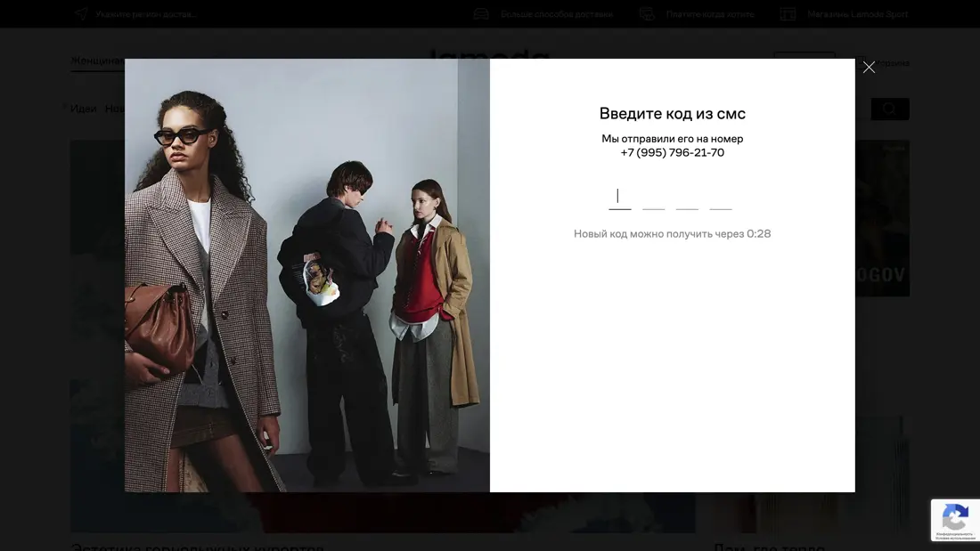Image resolution: width=980 pixels, height=551 pixels.
Task: Click the delivery truck icon in top bar
Action: click(x=481, y=14)
